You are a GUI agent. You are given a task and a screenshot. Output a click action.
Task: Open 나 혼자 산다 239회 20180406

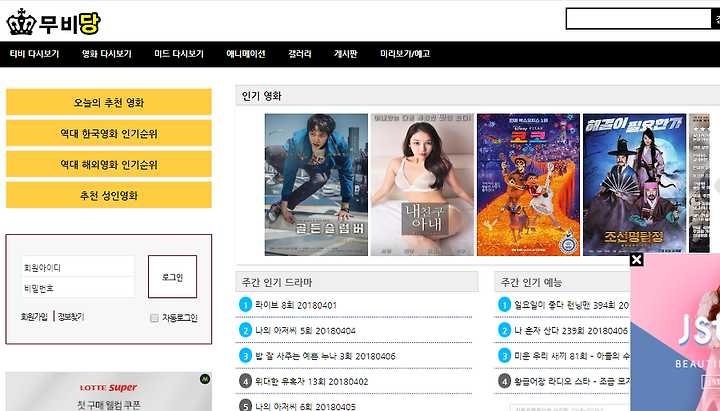point(571,331)
